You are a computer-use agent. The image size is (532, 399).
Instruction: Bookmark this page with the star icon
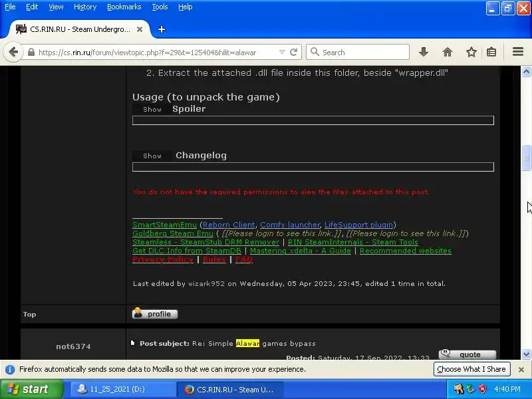(471, 52)
